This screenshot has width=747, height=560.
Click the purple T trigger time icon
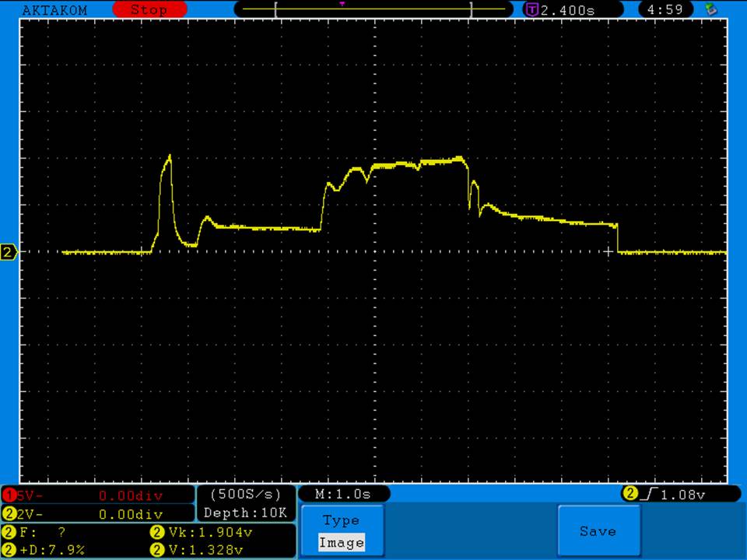pos(531,9)
